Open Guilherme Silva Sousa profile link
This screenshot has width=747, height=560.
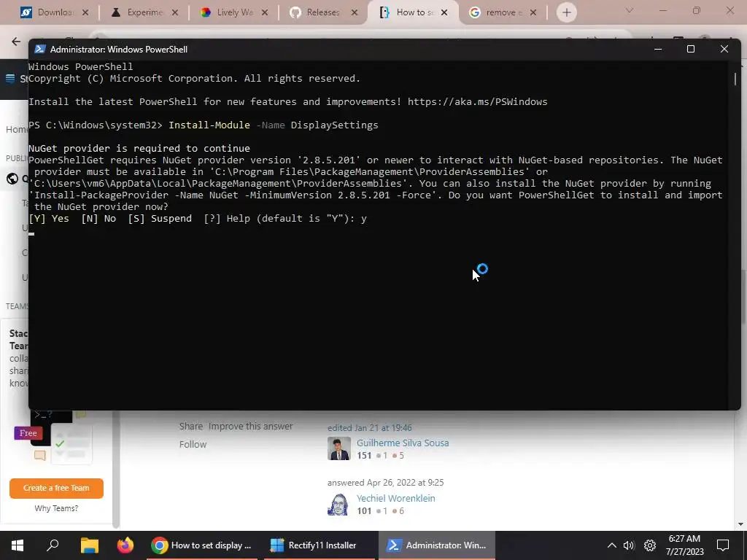coord(403,443)
